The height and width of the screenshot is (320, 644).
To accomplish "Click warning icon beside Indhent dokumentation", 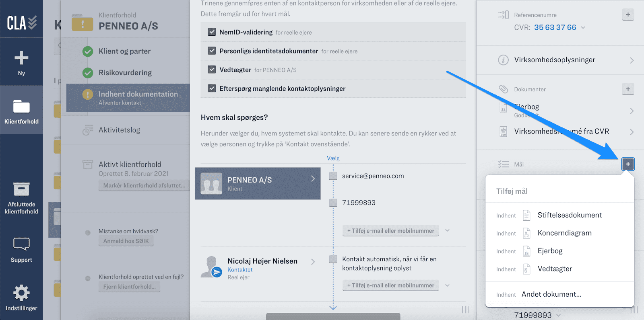I will point(88,94).
